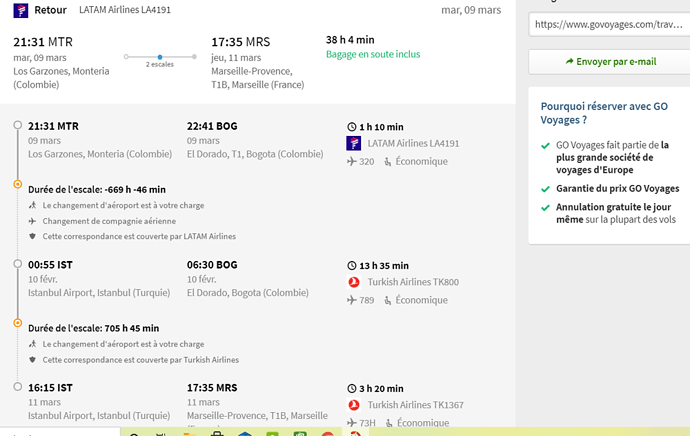Click the clock icon next to 1 h 10 min

(352, 127)
